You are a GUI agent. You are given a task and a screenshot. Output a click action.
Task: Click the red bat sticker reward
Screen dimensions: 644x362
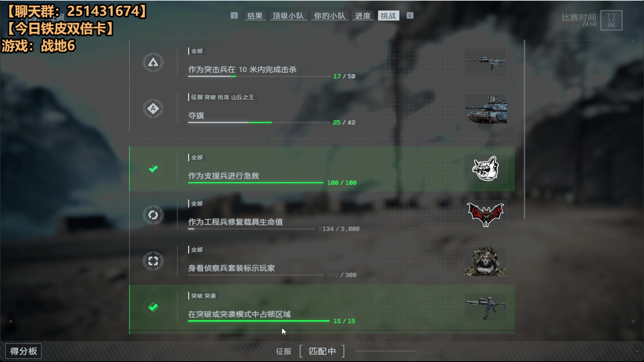pyautogui.click(x=485, y=215)
